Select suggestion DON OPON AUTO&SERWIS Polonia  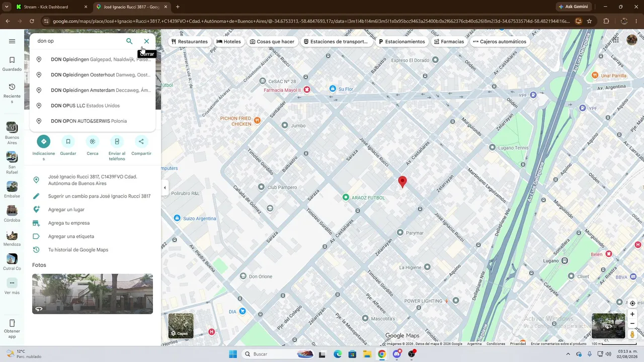(93, 121)
